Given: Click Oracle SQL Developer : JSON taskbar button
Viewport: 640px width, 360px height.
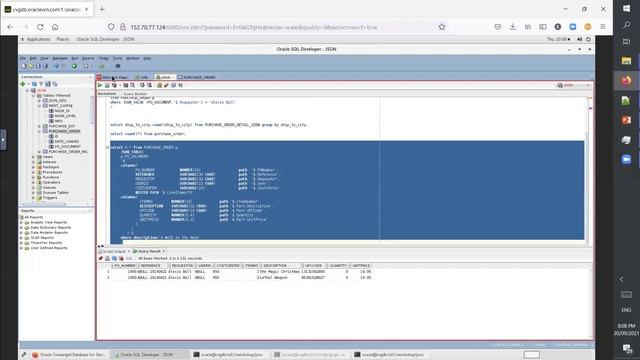Looking at the screenshot, I should (x=150, y=355).
